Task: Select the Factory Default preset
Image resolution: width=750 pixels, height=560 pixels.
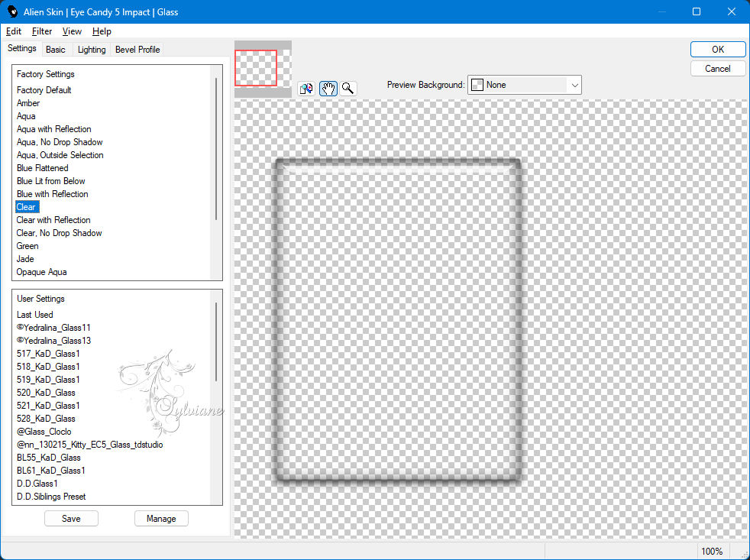Action: click(44, 90)
